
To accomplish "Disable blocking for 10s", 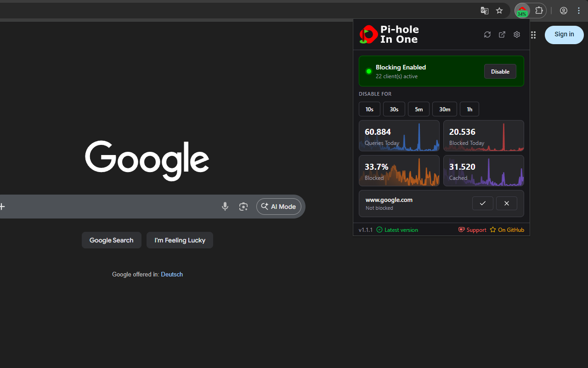I will click(x=369, y=109).
